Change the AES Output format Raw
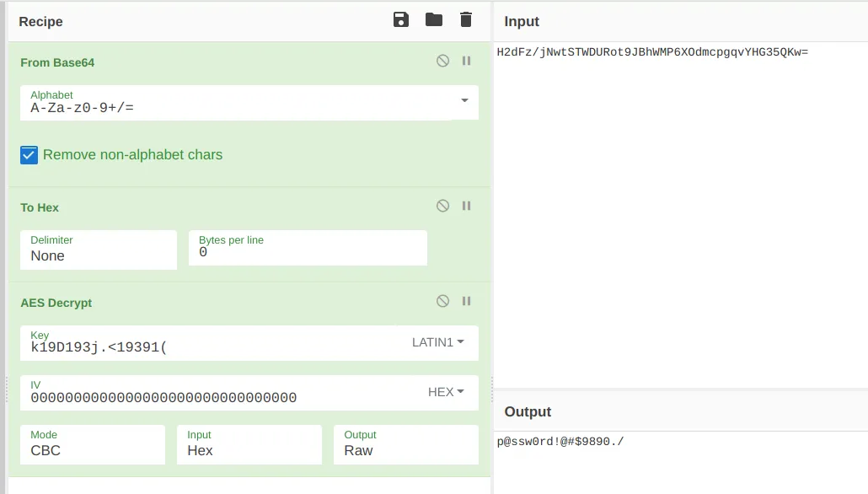Viewport: 868px width, 494px height. [405, 445]
